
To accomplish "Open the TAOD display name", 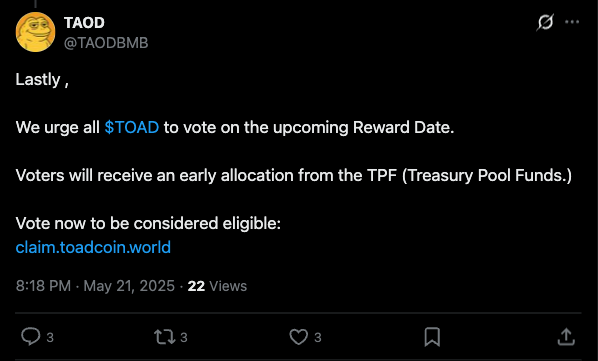I will [x=84, y=23].
